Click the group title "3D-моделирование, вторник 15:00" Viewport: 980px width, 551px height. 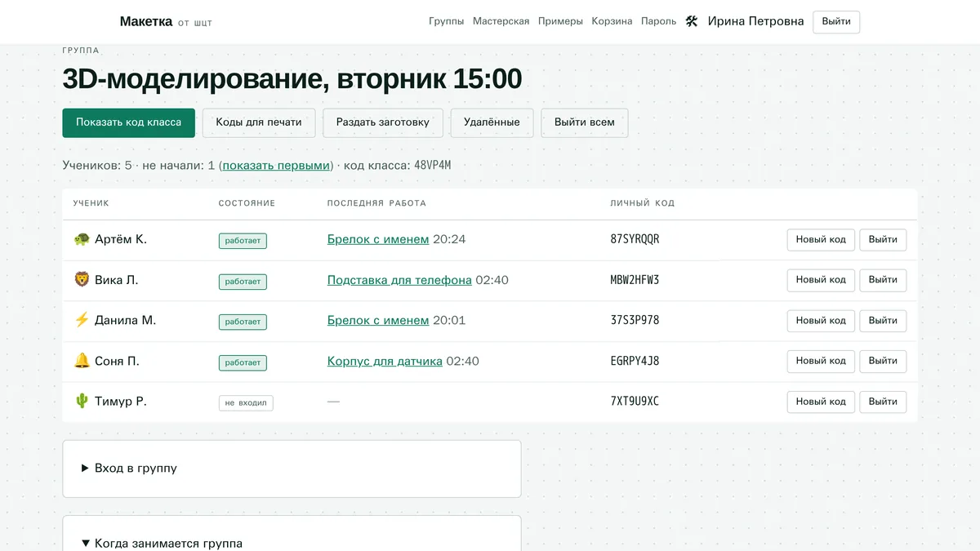292,79
